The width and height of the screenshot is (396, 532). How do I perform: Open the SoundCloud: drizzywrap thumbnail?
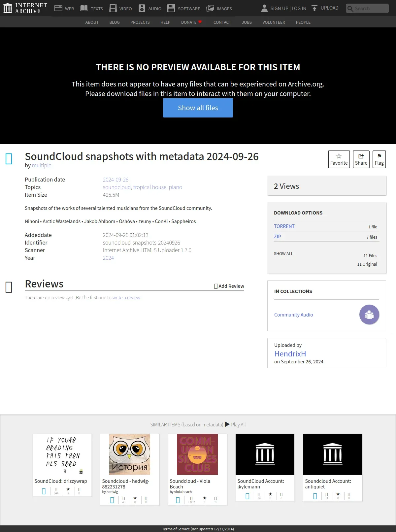tap(62, 454)
